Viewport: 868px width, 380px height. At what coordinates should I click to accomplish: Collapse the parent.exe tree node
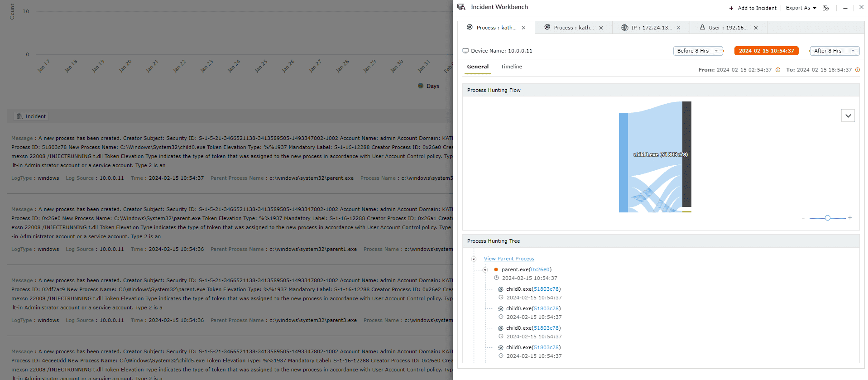(x=485, y=270)
